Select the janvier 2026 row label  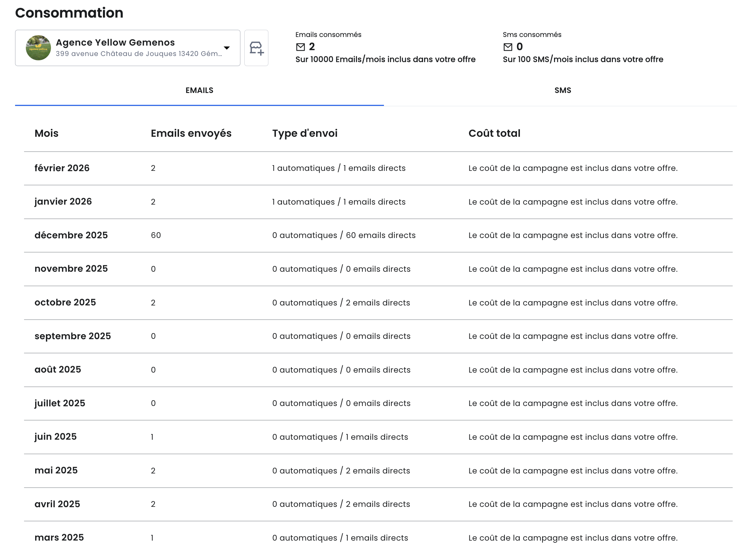click(x=63, y=201)
